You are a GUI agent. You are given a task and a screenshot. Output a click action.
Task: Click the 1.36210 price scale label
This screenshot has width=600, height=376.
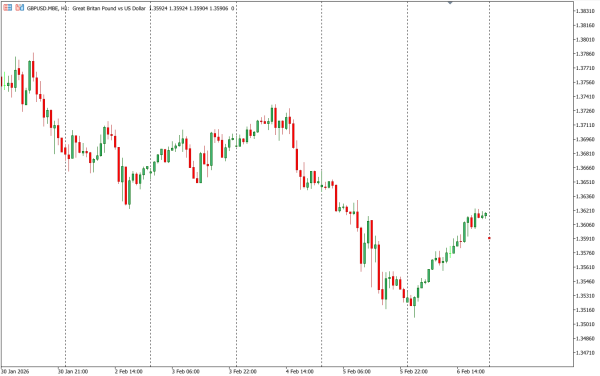pos(585,210)
